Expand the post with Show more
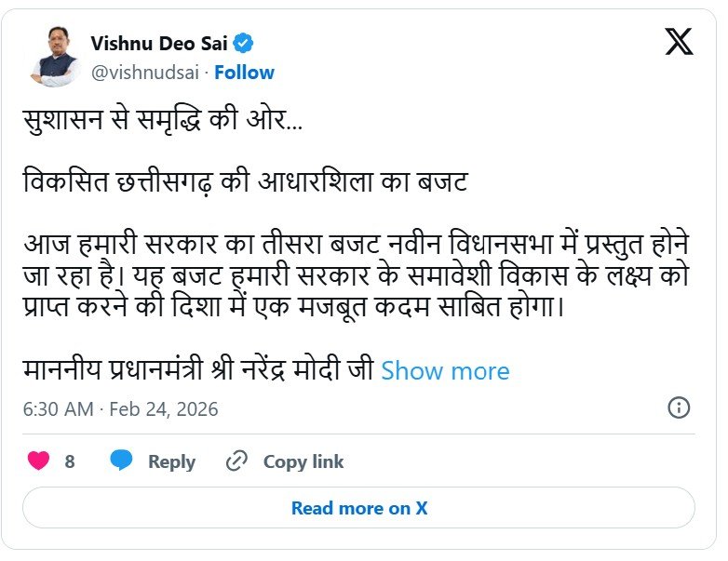 [x=445, y=370]
